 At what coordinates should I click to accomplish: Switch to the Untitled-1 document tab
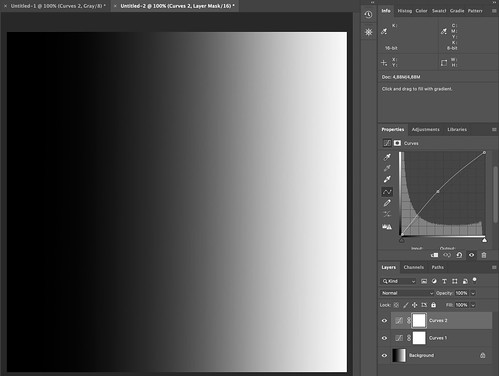58,6
